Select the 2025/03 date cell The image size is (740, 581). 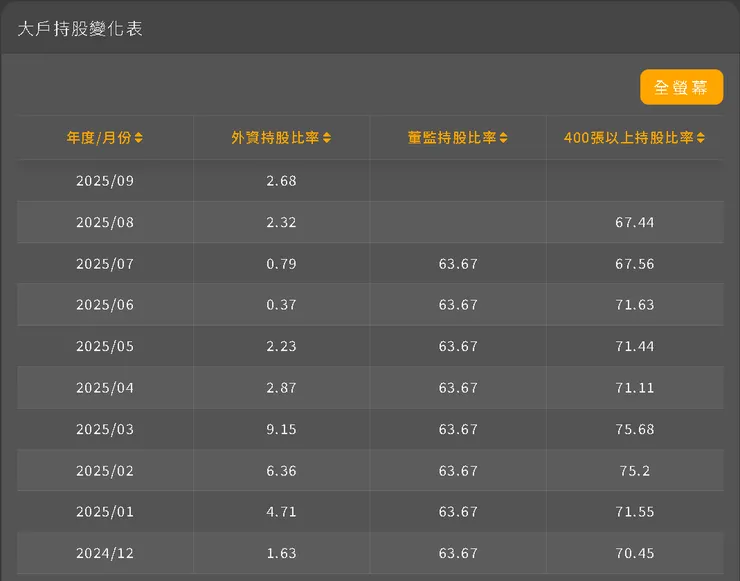[105, 429]
